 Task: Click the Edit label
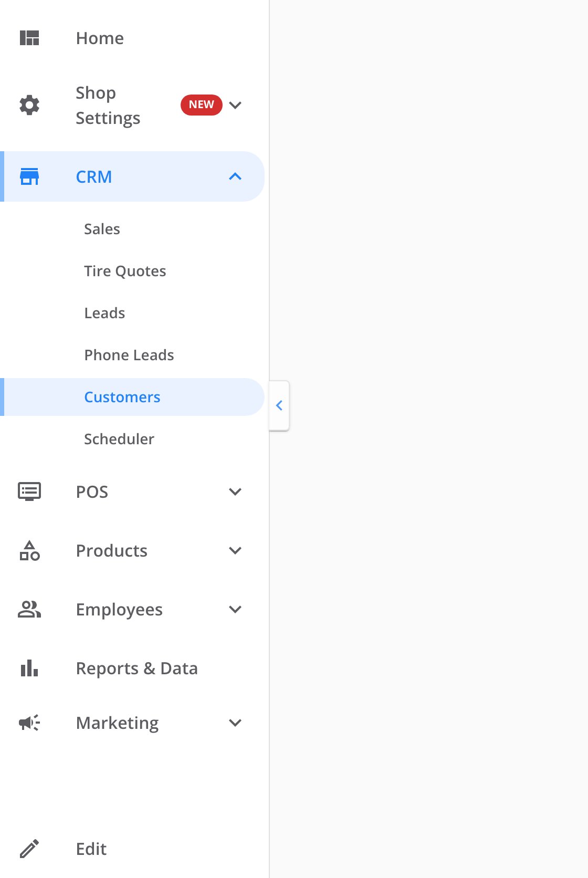click(x=91, y=849)
